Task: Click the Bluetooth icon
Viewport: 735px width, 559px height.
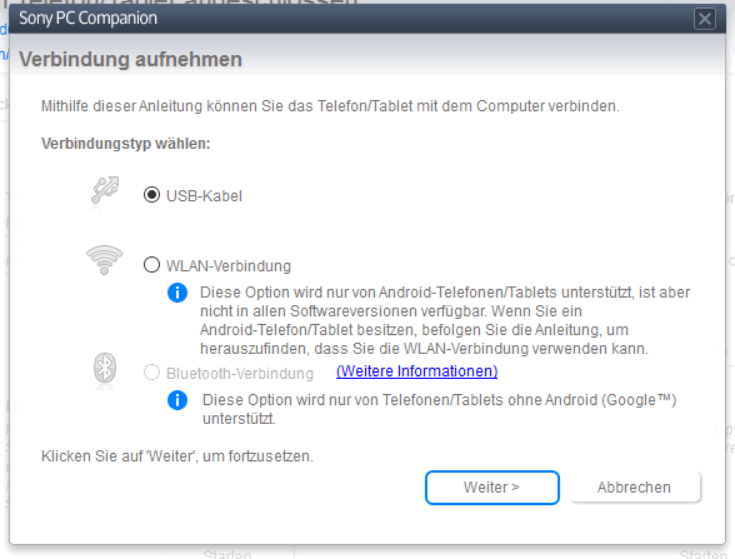Action: [x=105, y=368]
